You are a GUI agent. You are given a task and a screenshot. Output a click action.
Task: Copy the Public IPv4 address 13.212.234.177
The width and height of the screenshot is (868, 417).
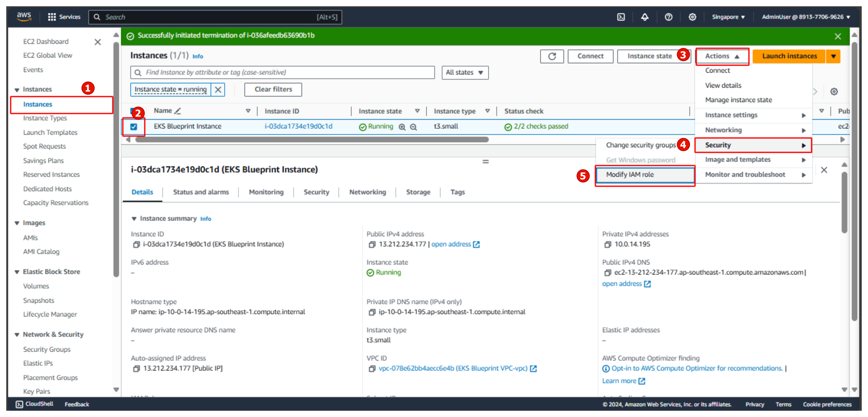(x=372, y=244)
